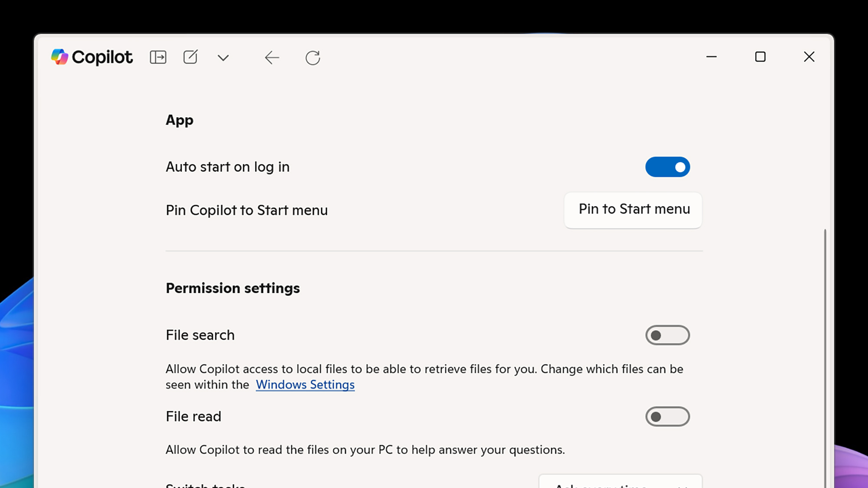Screen dimensions: 868x488
Task: Open the Switch tasks dropdown at bottom
Action: pyautogui.click(x=620, y=482)
